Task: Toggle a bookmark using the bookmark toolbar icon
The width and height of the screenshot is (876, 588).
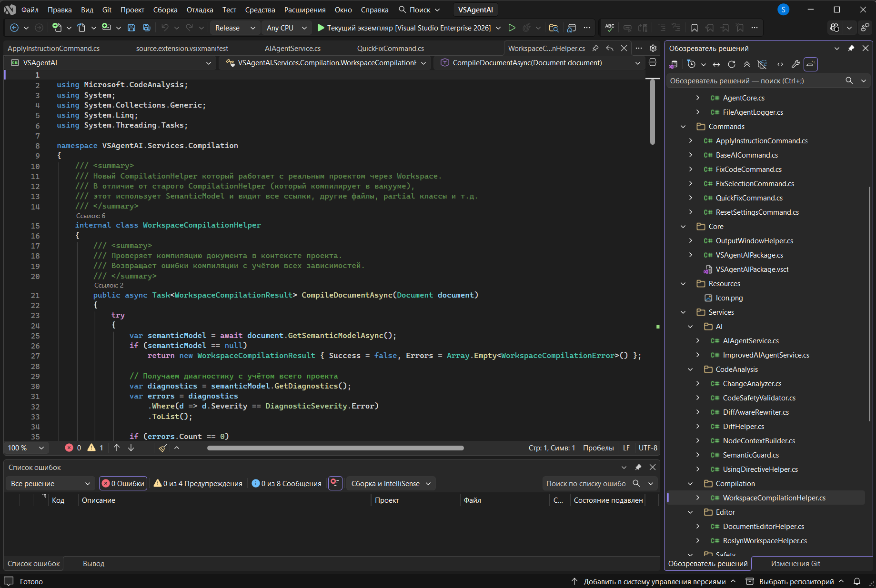Action: coord(694,28)
